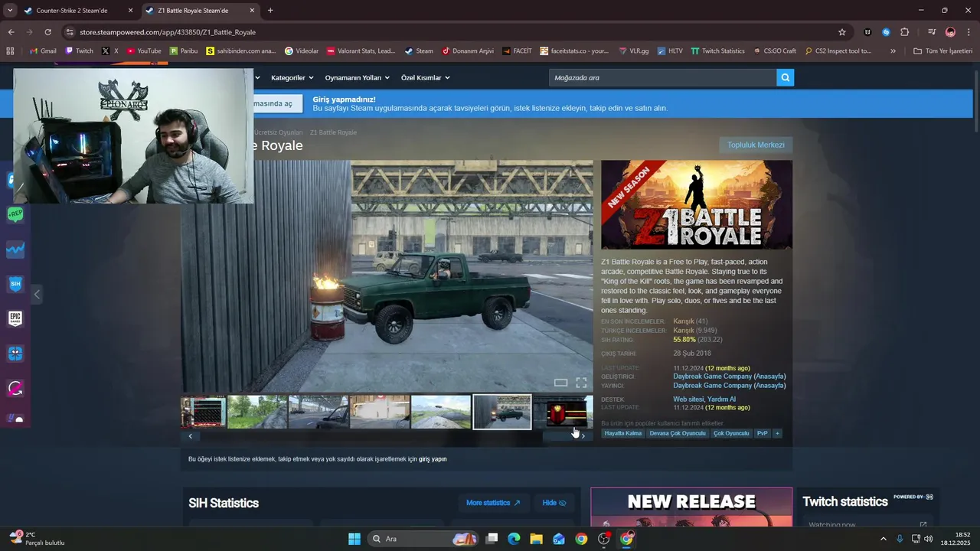Image resolution: width=980 pixels, height=551 pixels.
Task: Click the Mağazada ara search field
Action: 662,77
